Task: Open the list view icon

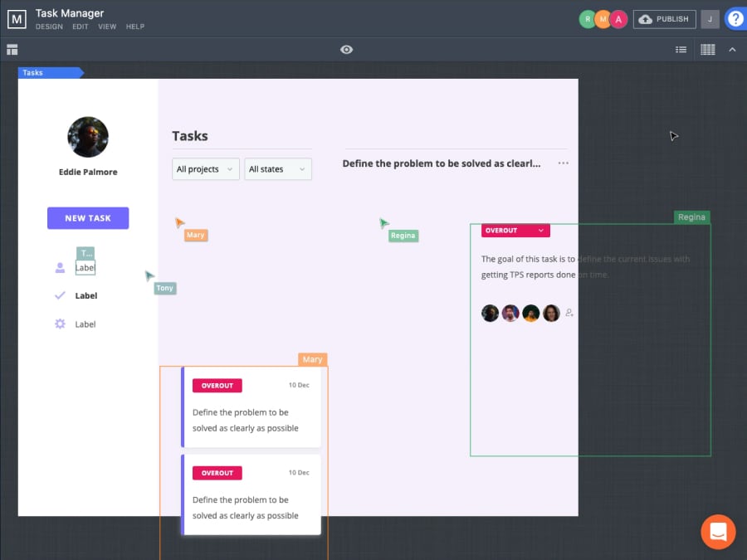Action: point(681,50)
